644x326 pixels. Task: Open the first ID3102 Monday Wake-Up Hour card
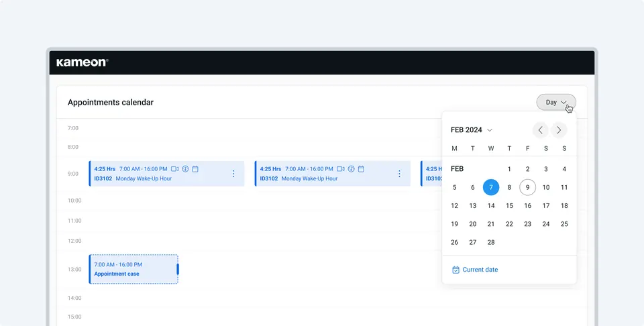(166, 174)
